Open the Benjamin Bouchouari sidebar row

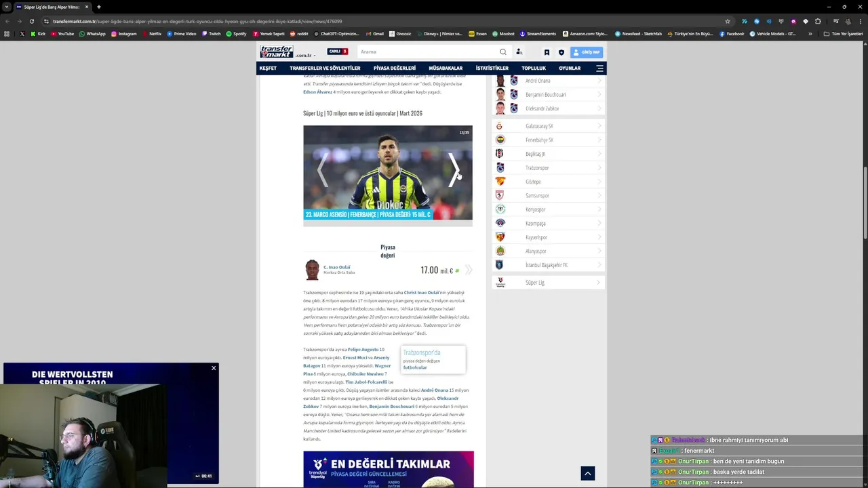point(548,95)
